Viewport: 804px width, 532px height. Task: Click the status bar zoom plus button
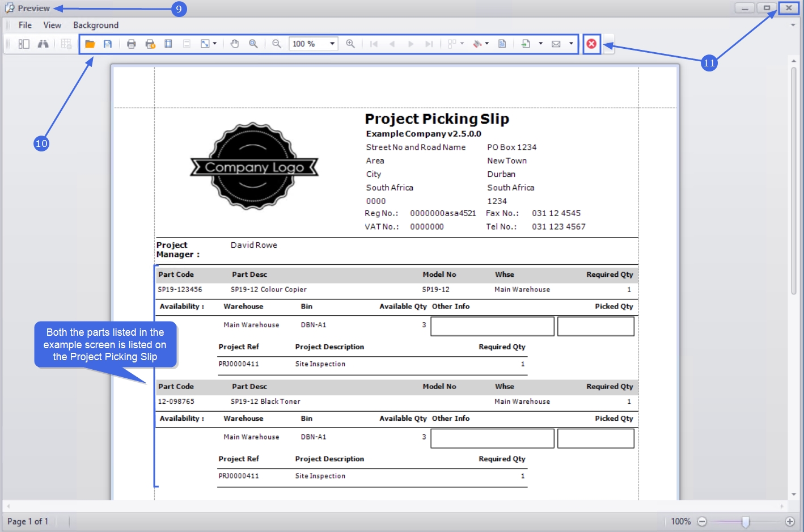790,521
